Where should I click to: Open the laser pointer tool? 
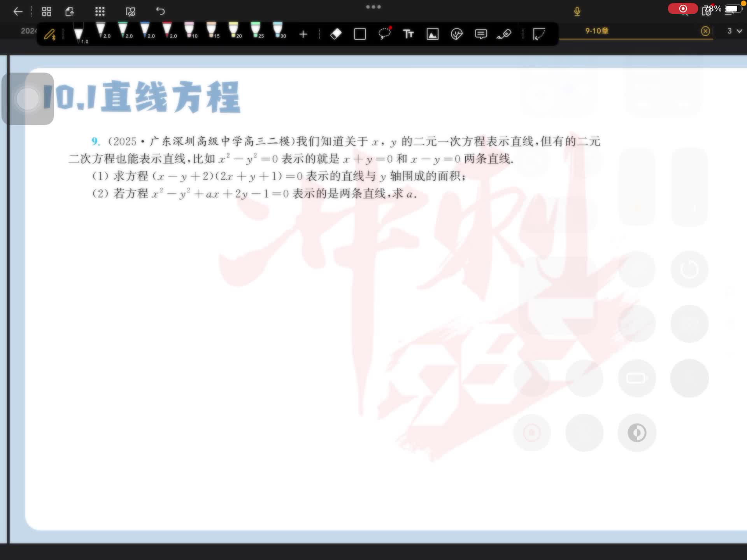[x=504, y=34]
